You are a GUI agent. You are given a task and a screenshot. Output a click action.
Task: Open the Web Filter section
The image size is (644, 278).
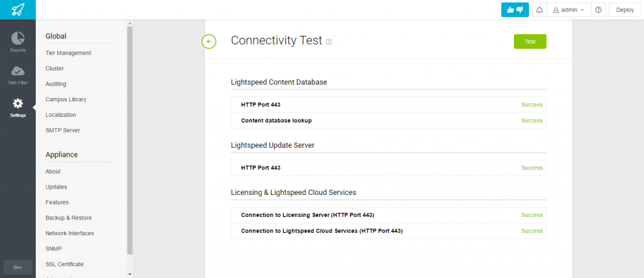click(18, 74)
